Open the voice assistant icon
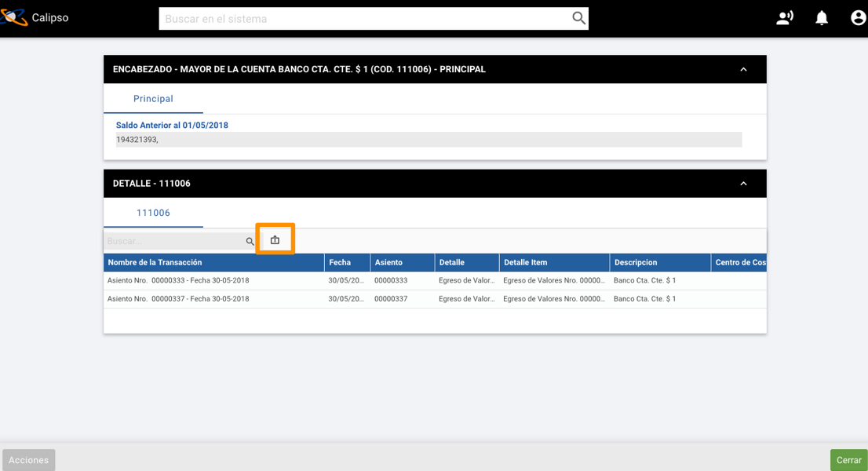This screenshot has height=471, width=868. click(784, 18)
